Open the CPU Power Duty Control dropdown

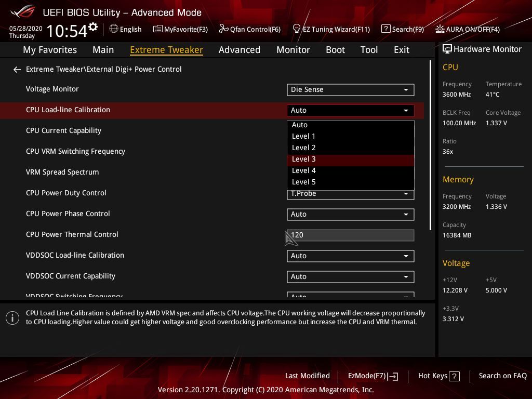click(x=351, y=195)
